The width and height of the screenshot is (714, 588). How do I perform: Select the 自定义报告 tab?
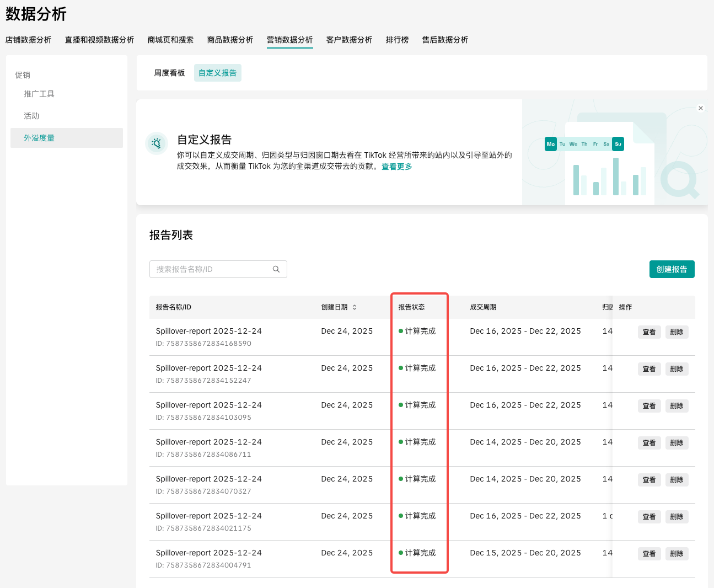pos(217,73)
